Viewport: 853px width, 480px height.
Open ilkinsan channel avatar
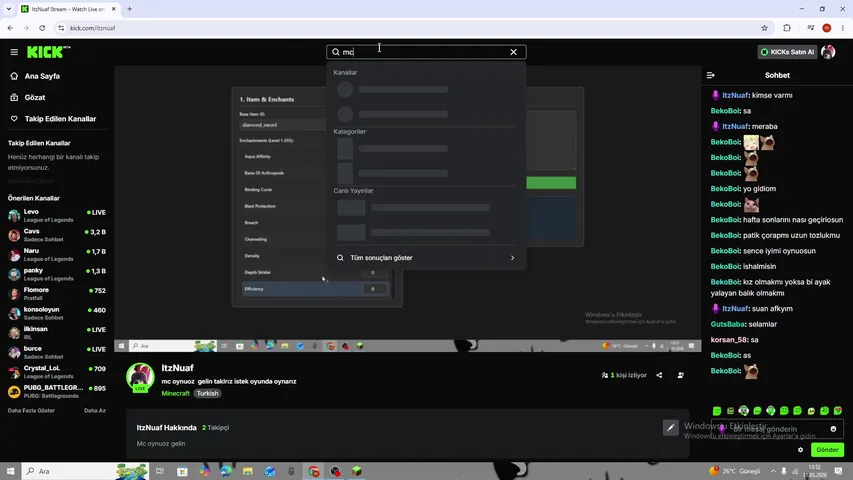[x=14, y=333]
